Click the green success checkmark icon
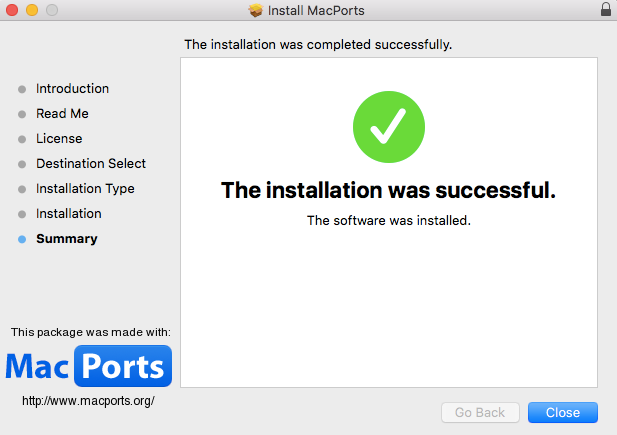This screenshot has height=435, width=617. pos(389,127)
